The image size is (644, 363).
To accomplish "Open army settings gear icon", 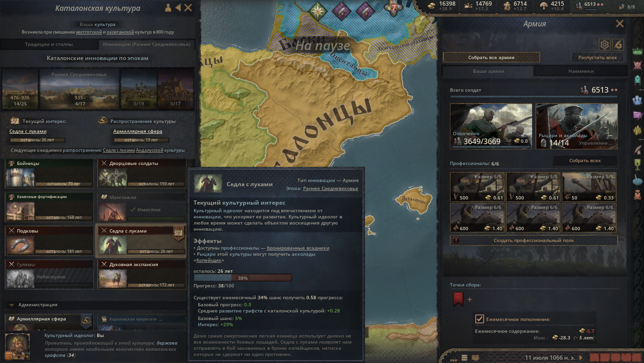I will (604, 44).
